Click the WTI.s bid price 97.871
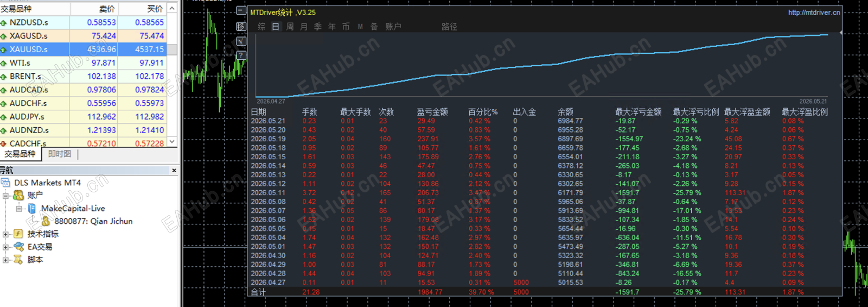Screen dimensions: 868x307 coord(104,63)
